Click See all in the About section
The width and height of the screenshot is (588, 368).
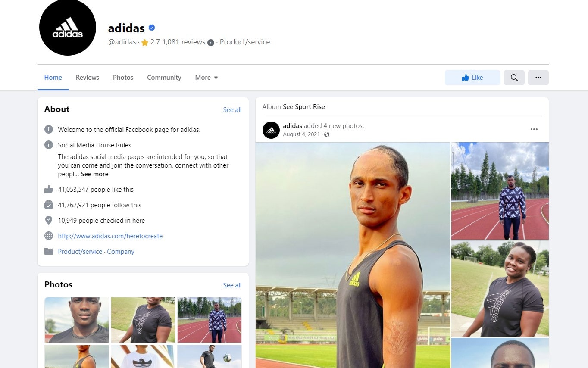[232, 110]
